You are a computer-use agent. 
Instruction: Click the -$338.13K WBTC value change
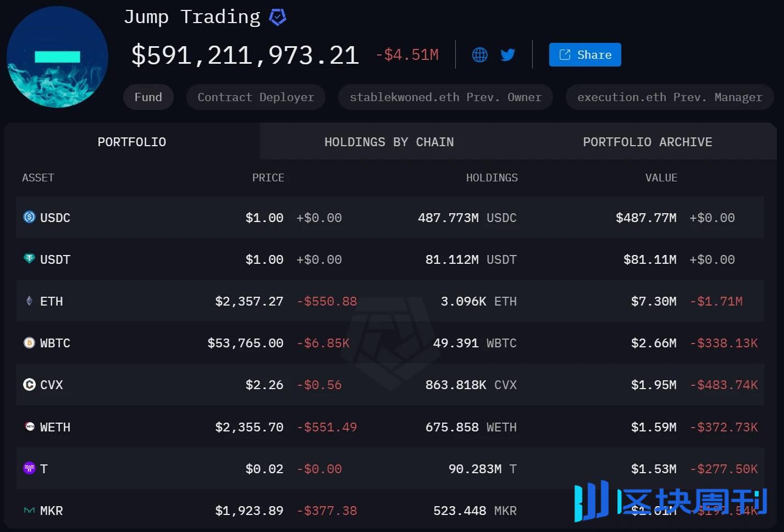724,343
